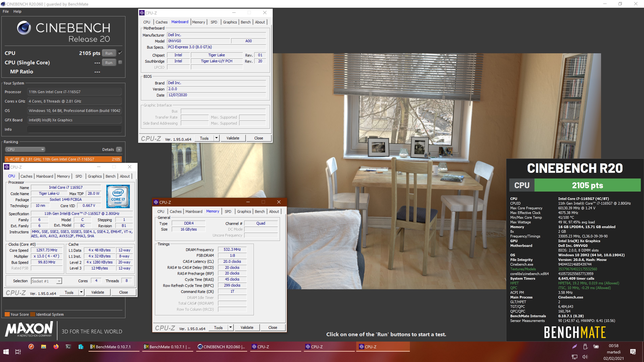Click Close button in Memory CPU-Z window
The width and height of the screenshot is (644, 362).
273,327
